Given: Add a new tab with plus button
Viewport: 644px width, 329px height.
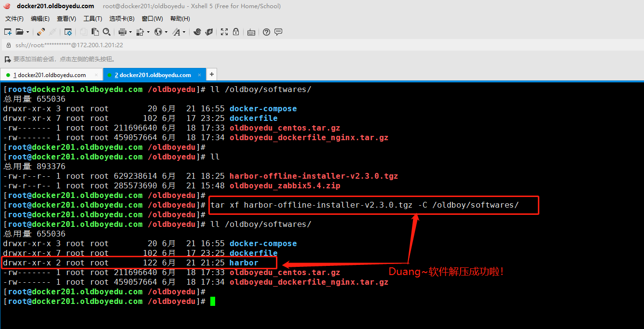Looking at the screenshot, I should 211,75.
